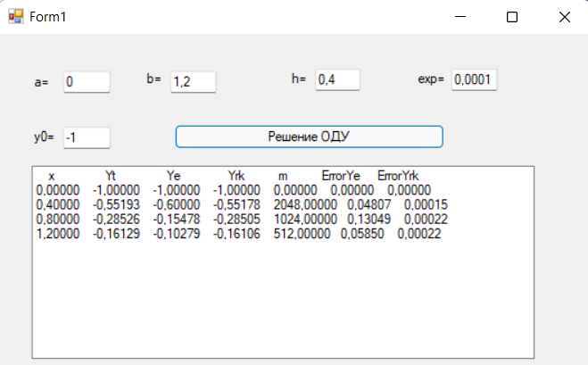
Task: Click the x column header
Action: point(52,176)
